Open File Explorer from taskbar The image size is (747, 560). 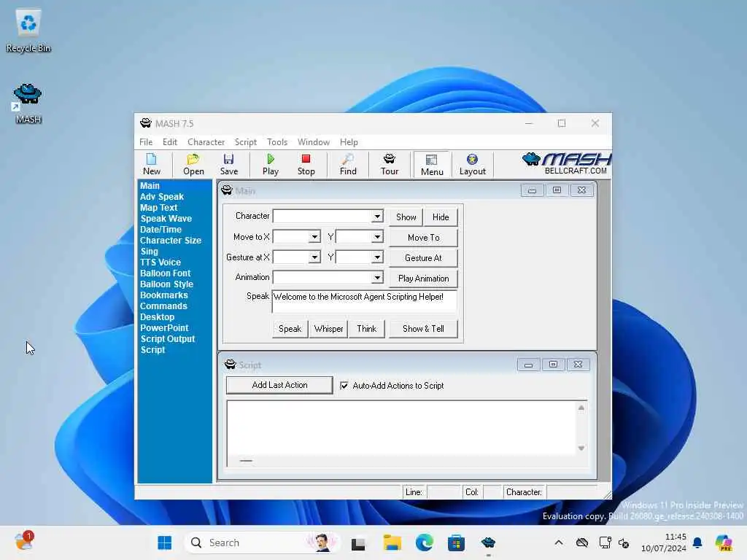pos(392,542)
